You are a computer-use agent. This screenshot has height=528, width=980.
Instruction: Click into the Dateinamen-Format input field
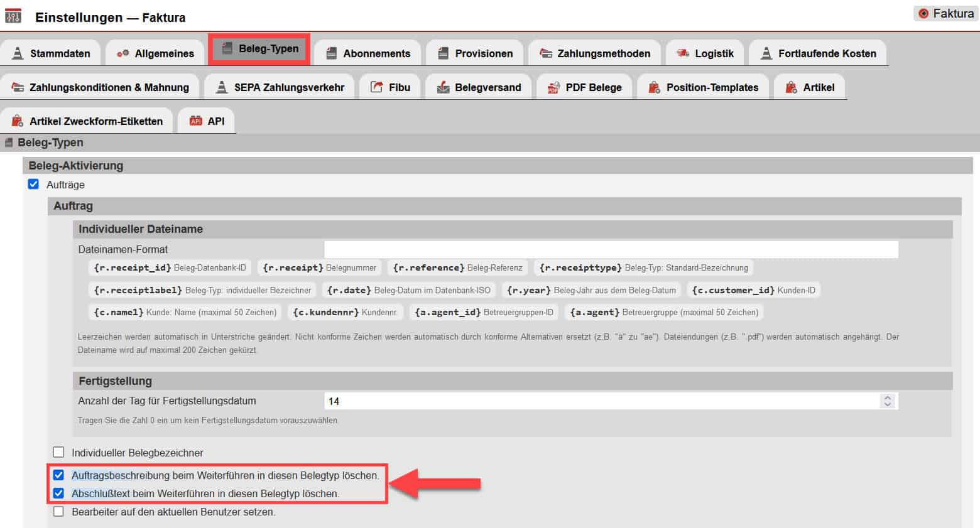[611, 249]
